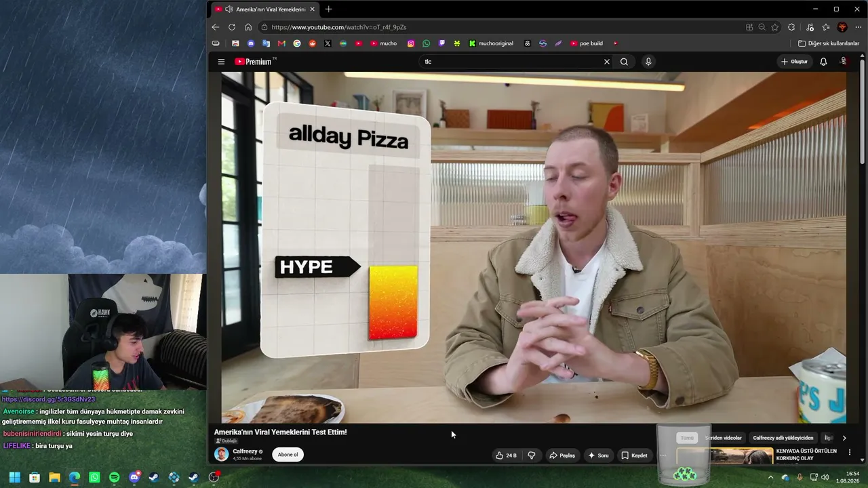Open the Instagram bookmark

[411, 43]
